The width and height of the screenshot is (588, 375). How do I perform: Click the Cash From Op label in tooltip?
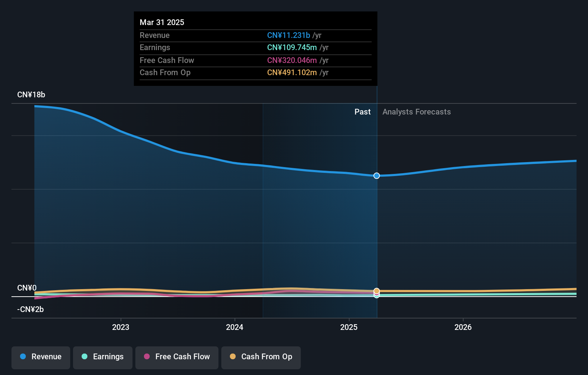[x=165, y=72]
